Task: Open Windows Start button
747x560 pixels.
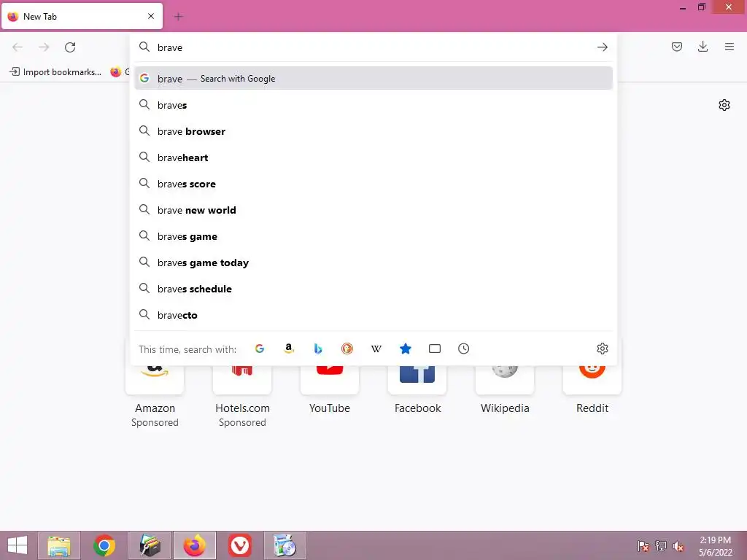Action: coord(18,545)
